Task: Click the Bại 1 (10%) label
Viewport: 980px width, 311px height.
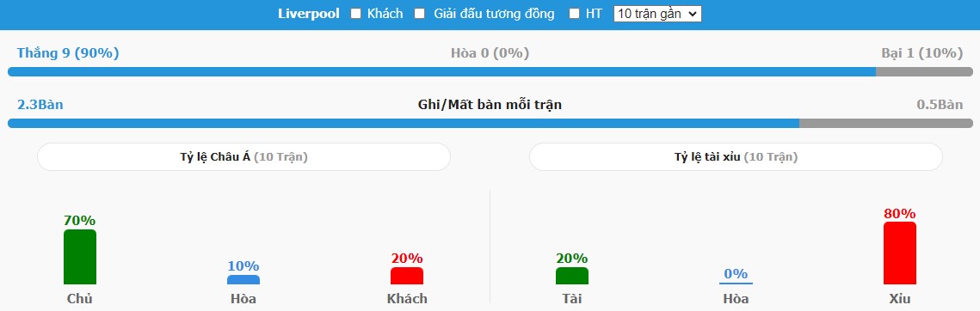Action: 921,53
